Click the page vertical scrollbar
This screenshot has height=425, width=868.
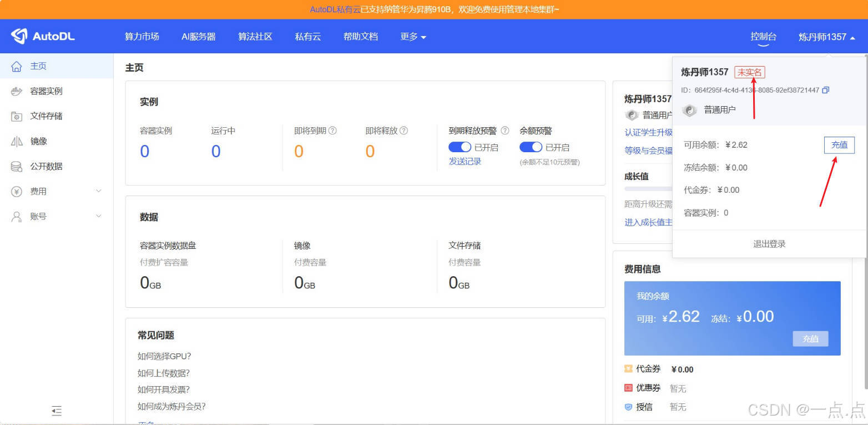tap(865, 222)
